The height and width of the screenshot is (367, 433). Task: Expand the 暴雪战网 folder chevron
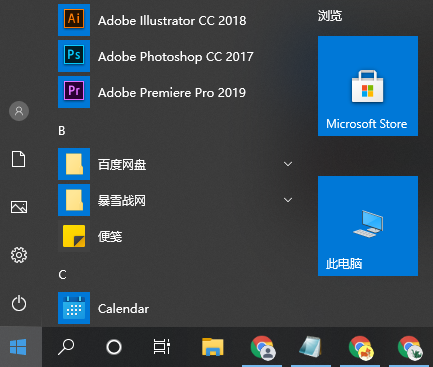click(288, 200)
